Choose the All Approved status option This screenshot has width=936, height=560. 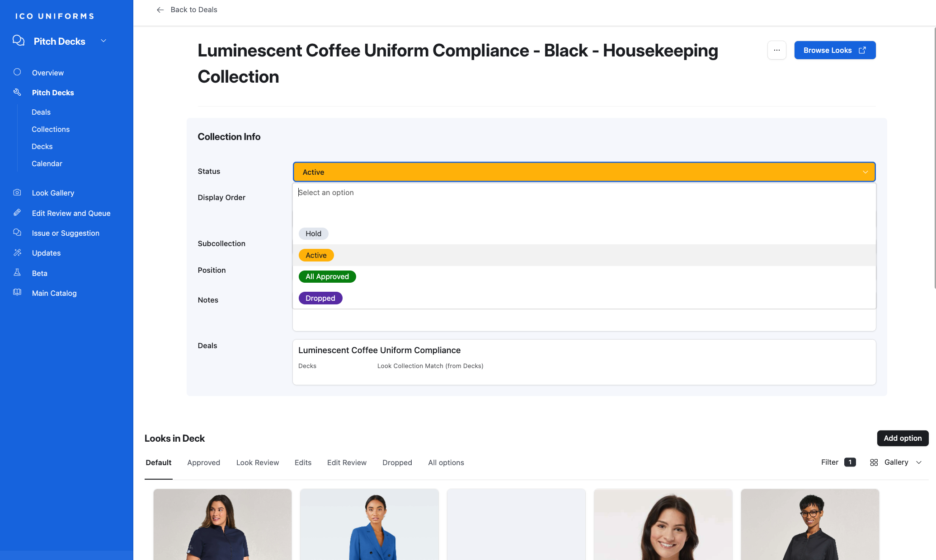(x=327, y=276)
